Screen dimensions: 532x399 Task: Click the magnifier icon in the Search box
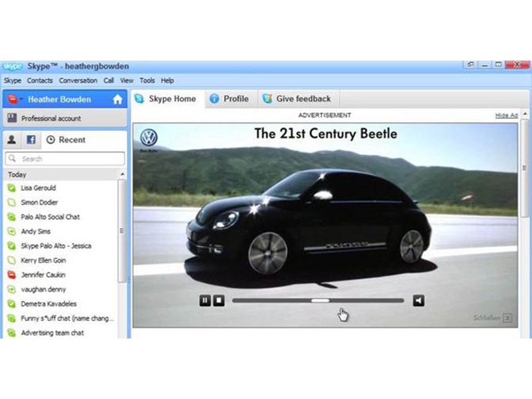tap(13, 158)
